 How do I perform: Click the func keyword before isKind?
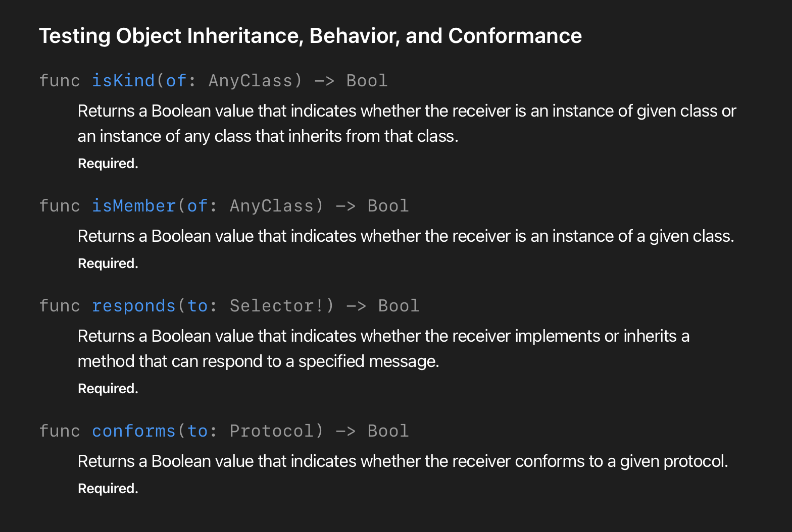pos(60,81)
